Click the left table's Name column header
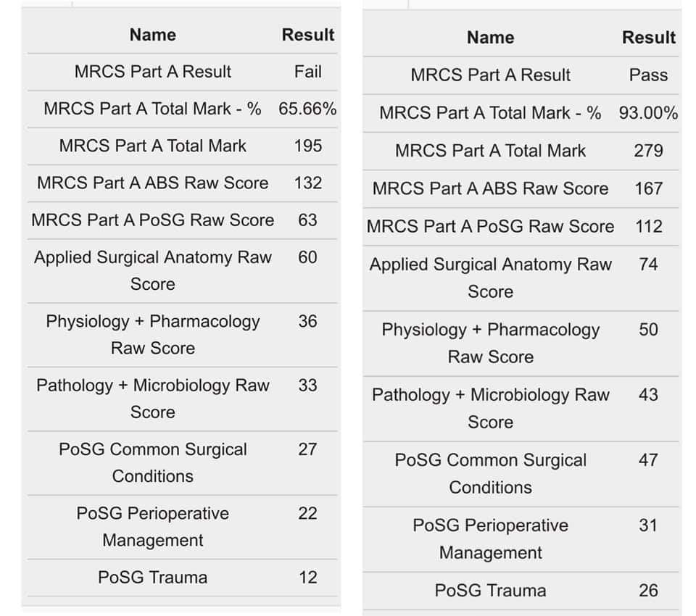This screenshot has height=616, width=696. coord(153,35)
